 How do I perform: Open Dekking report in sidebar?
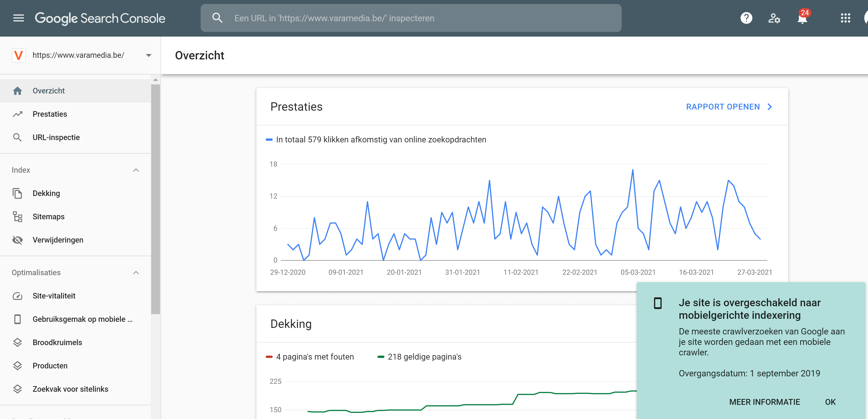pyautogui.click(x=76, y=193)
